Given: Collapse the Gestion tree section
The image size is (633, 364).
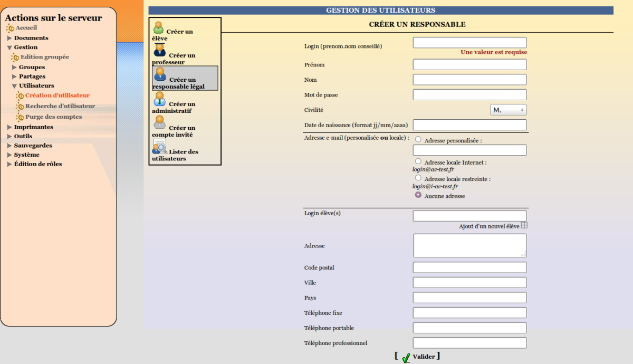Looking at the screenshot, I should click(9, 47).
